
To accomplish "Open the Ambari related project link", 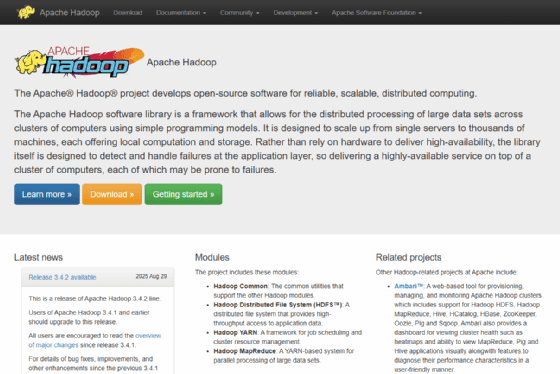I will (x=409, y=286).
